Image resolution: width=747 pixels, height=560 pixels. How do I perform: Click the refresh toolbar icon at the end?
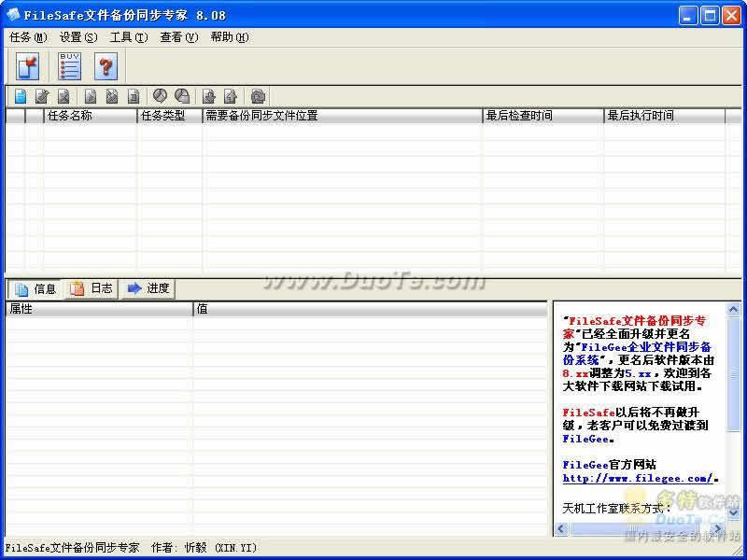coord(258,97)
